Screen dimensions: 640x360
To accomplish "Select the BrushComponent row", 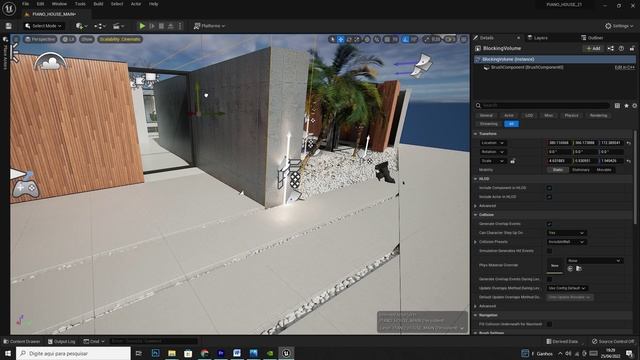I will coord(554,67).
